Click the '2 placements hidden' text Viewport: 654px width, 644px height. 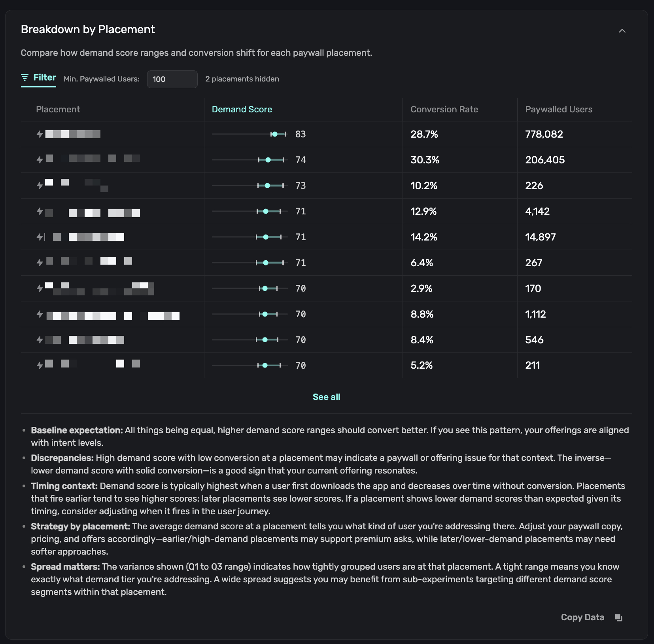click(x=242, y=79)
